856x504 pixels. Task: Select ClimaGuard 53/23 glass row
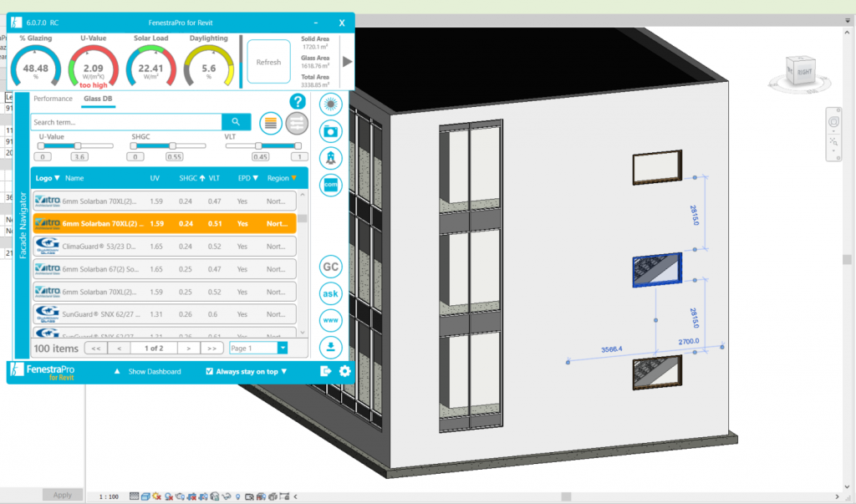pos(165,247)
